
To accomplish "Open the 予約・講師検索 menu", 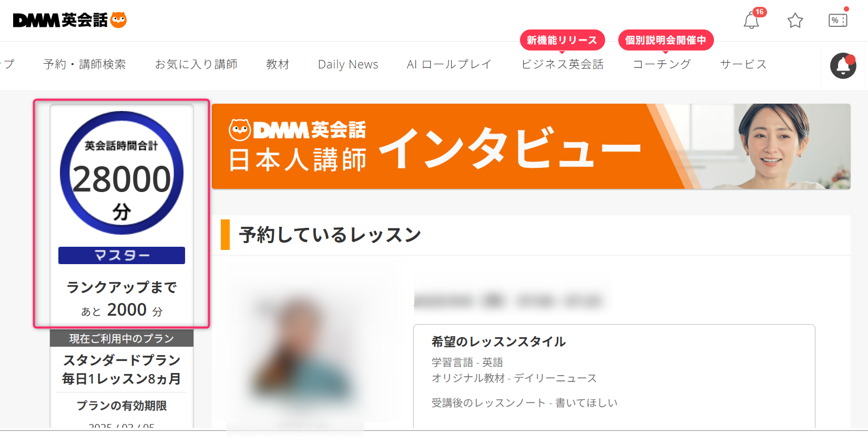I will 85,64.
